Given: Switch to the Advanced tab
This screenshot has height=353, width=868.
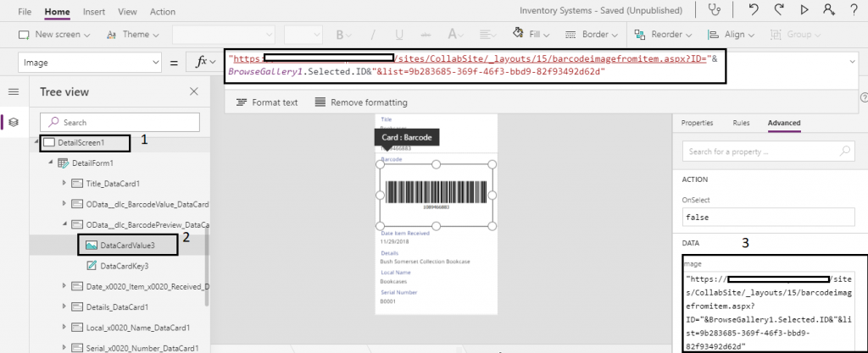Looking at the screenshot, I should (x=784, y=124).
